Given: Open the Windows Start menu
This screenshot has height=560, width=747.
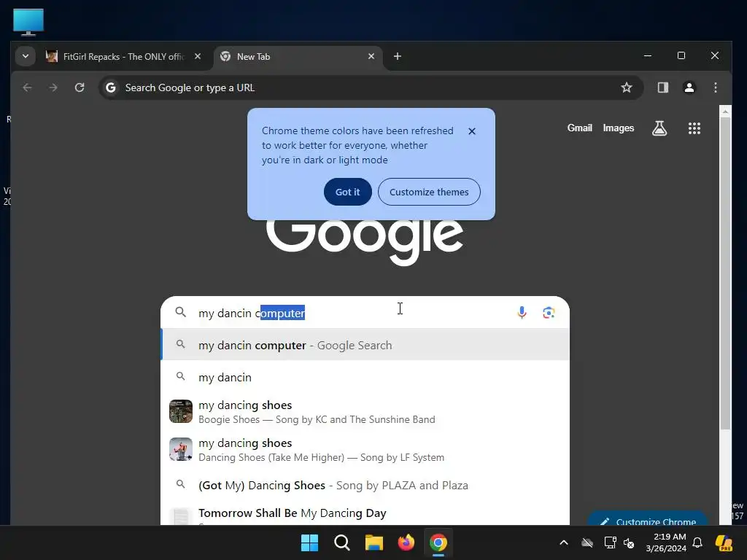Looking at the screenshot, I should pos(309,542).
